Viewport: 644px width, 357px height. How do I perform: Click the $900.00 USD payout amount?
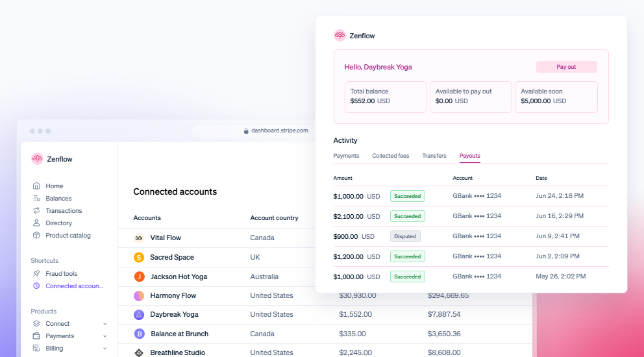354,237
